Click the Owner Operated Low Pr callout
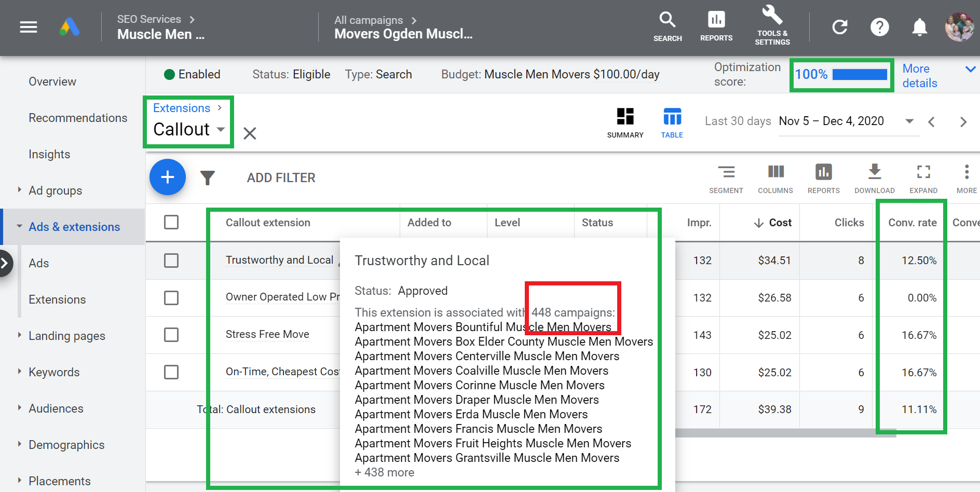This screenshot has width=980, height=492. pyautogui.click(x=283, y=297)
